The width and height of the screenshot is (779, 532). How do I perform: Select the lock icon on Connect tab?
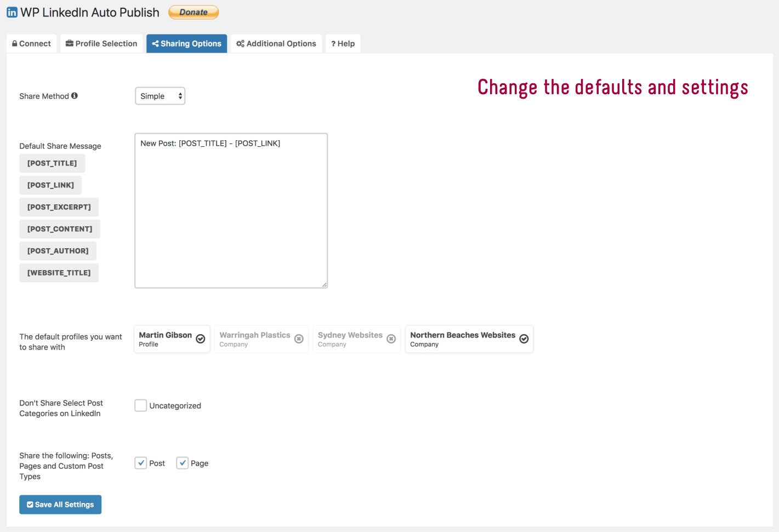15,43
